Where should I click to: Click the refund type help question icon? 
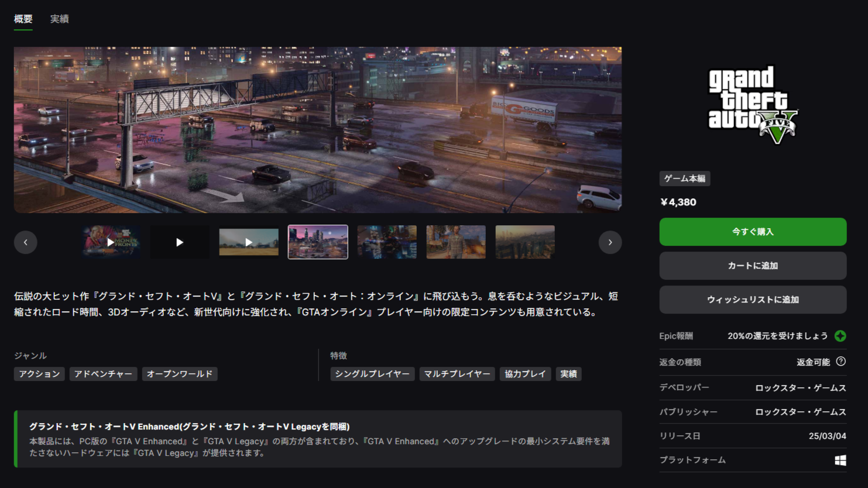[x=841, y=362]
